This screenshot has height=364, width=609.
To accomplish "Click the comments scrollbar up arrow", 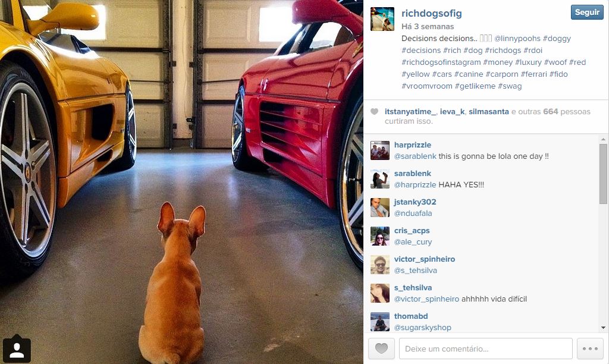I will tap(603, 139).
